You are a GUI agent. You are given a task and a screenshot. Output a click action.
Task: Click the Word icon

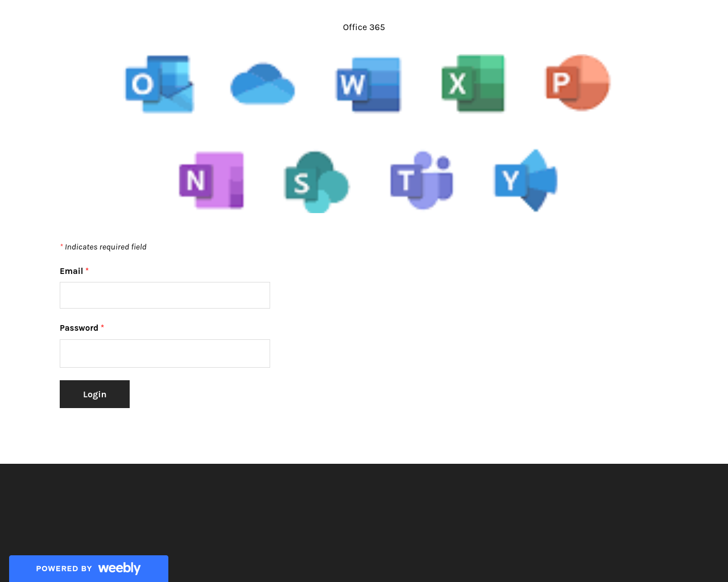tap(369, 84)
